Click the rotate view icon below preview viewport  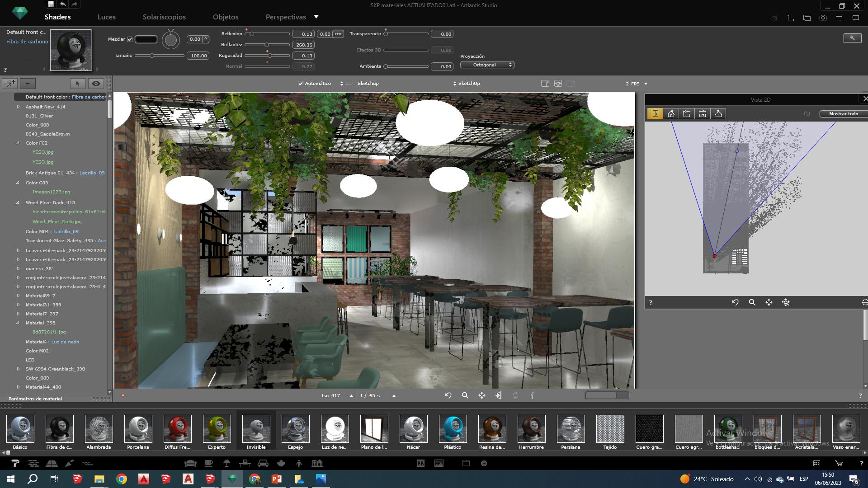point(448,395)
